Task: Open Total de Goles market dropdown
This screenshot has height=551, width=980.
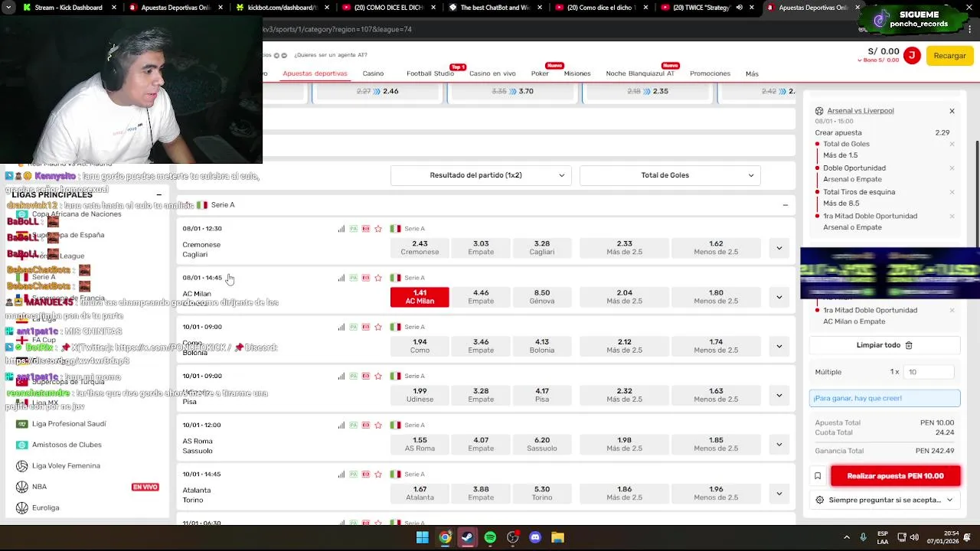Action: point(670,175)
